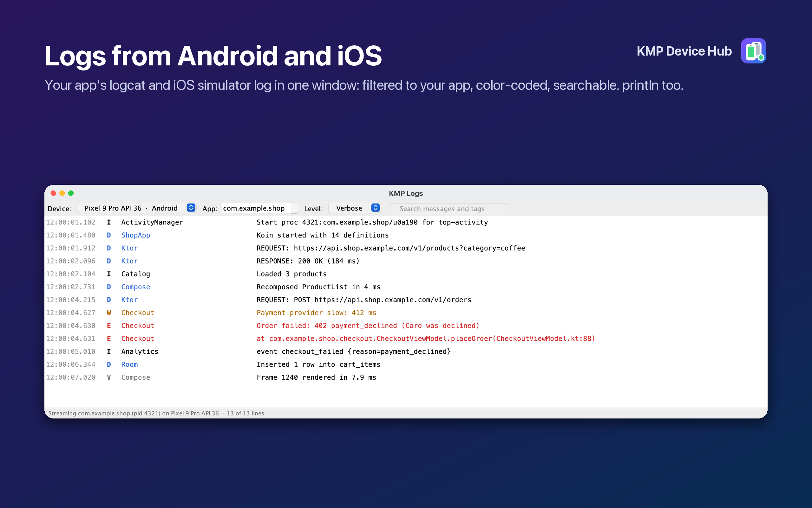Open the Level dropdown set to Verbose
The width and height of the screenshot is (812, 508).
pos(354,208)
